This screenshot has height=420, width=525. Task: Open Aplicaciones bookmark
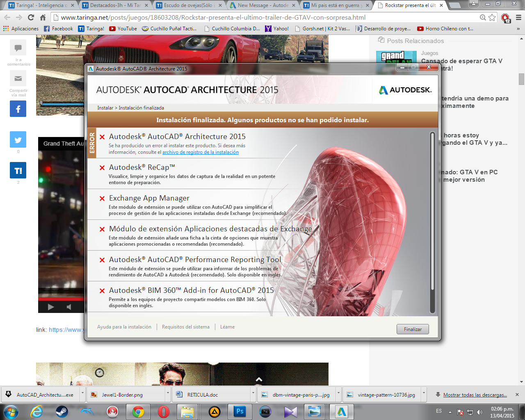21,29
